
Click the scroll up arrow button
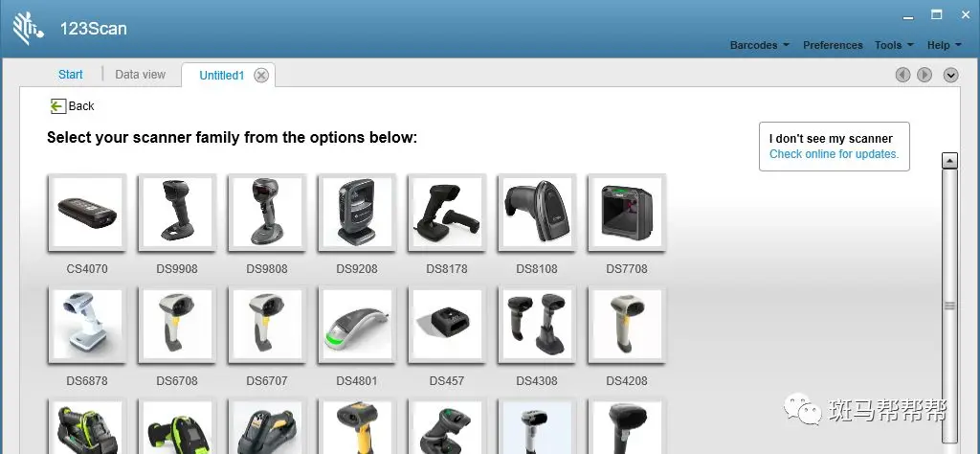point(950,161)
